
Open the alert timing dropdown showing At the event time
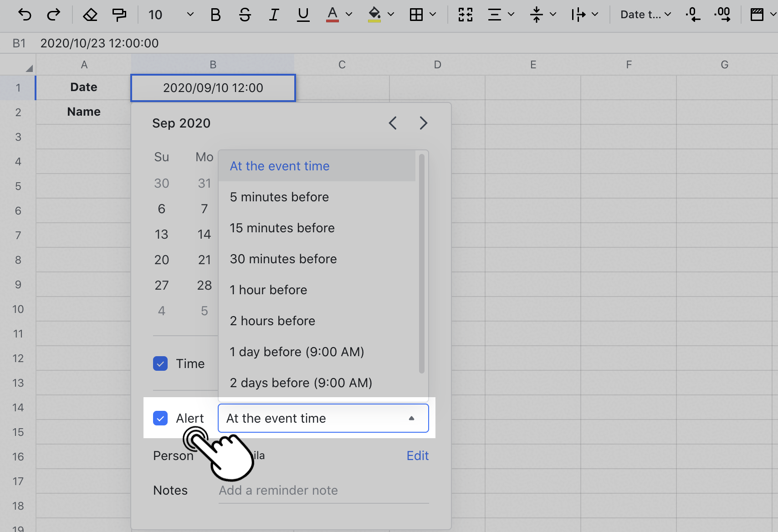tap(323, 418)
